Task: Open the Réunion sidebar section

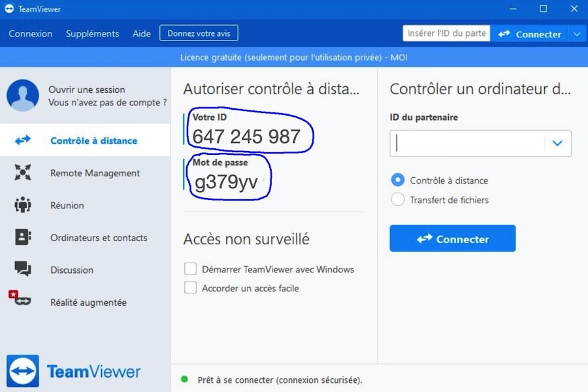Action: click(x=85, y=204)
